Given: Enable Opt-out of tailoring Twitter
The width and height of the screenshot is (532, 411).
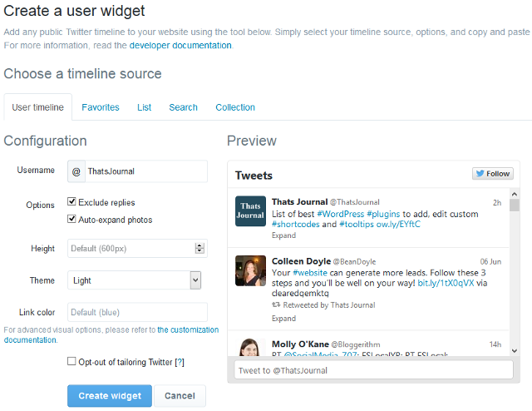Looking at the screenshot, I should [72, 362].
